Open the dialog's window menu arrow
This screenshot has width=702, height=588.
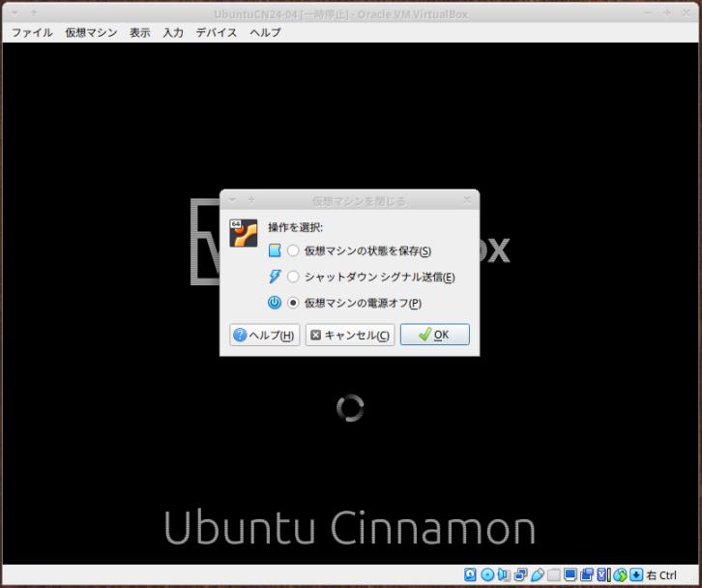click(x=232, y=200)
